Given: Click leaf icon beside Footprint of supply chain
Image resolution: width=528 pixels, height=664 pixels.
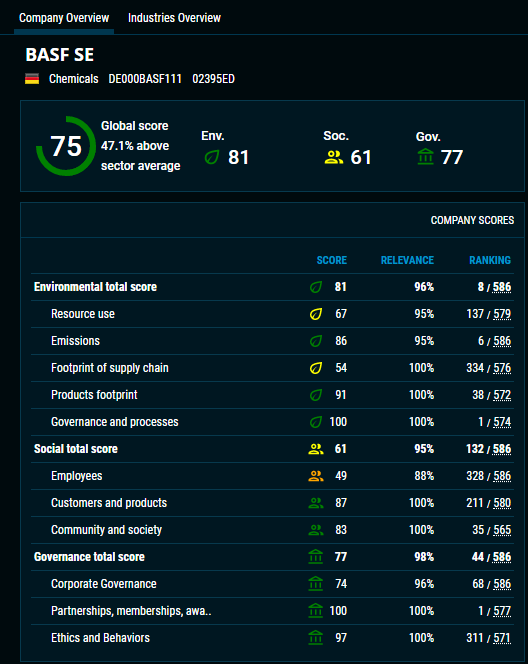Looking at the screenshot, I should (x=316, y=368).
